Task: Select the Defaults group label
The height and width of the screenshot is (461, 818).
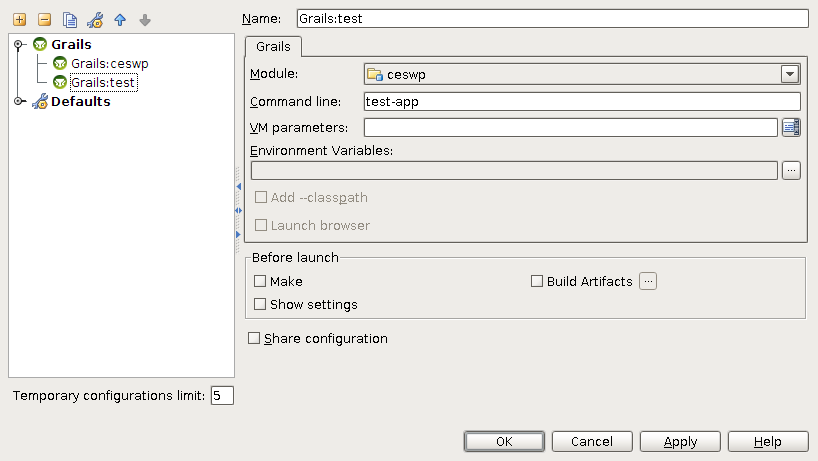Action: click(x=81, y=101)
